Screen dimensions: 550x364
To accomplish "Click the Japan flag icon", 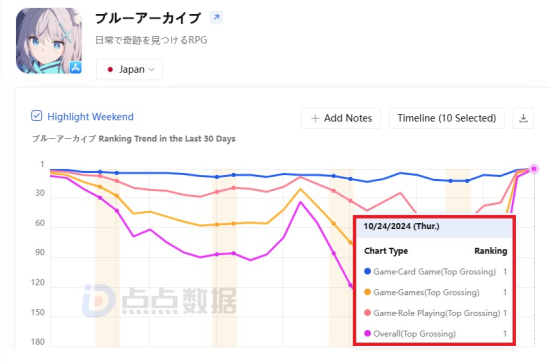I will point(110,69).
